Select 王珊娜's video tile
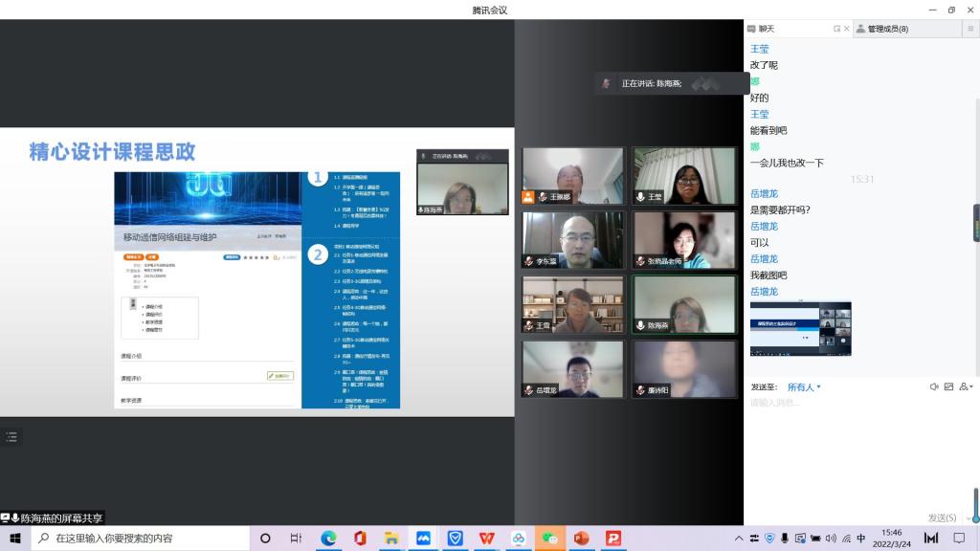 click(x=572, y=176)
